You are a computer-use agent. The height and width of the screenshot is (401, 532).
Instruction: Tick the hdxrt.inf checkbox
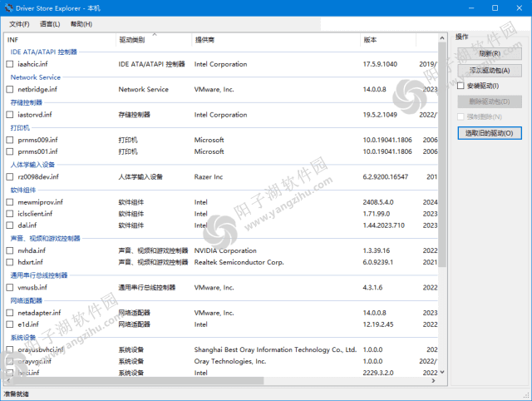[x=10, y=262]
